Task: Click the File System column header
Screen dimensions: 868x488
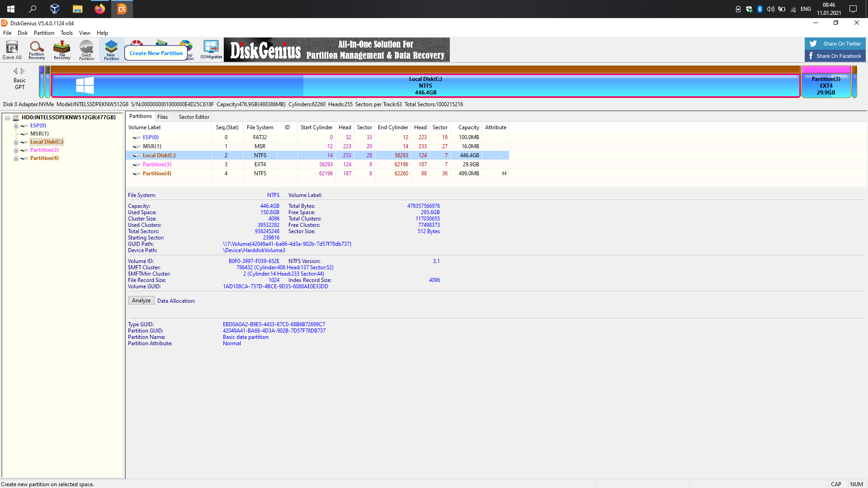Action: click(260, 127)
